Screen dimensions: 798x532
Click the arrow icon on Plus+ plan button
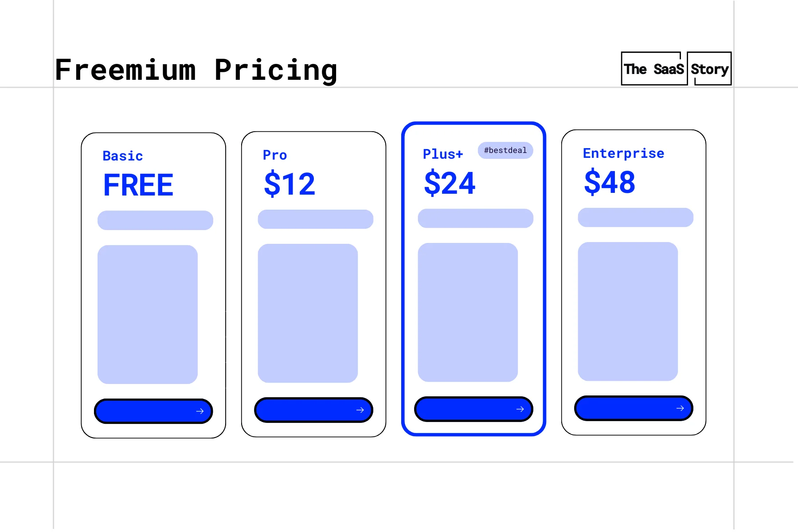point(520,409)
